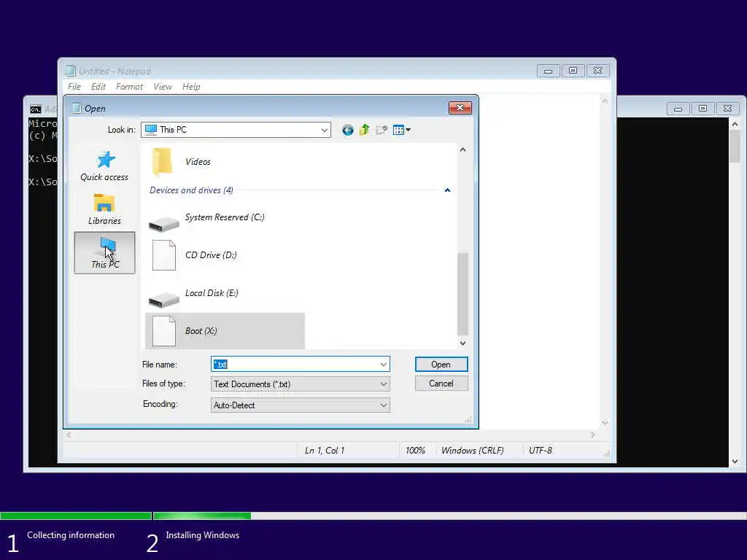Open Notepad's Edit menu
This screenshot has height=560, width=747.
pos(98,87)
